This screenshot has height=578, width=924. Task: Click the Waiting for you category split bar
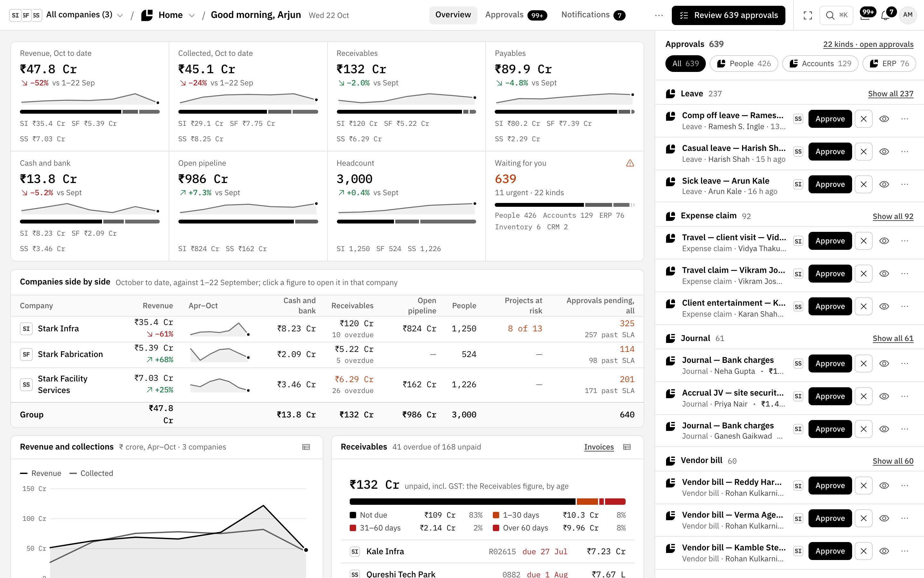pyautogui.click(x=564, y=205)
